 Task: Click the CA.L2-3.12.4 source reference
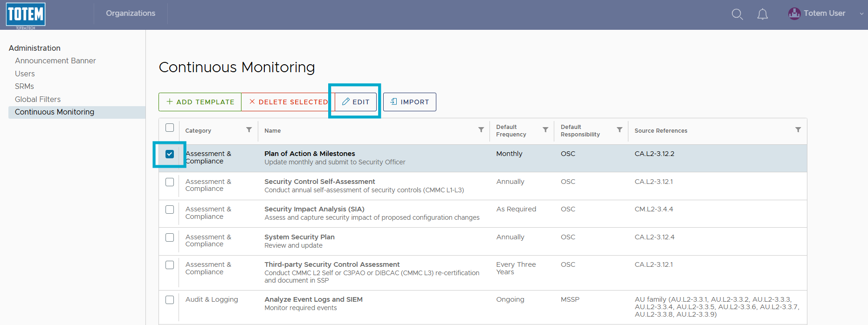pyautogui.click(x=654, y=237)
